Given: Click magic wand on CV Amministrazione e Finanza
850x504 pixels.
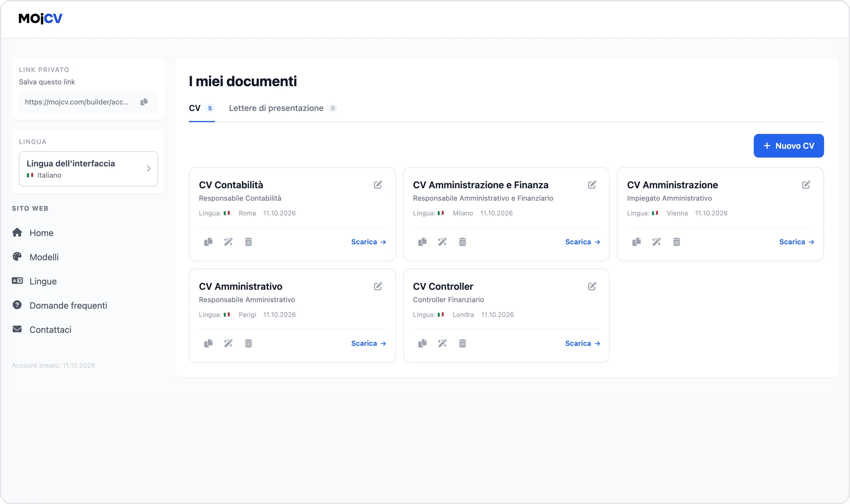Looking at the screenshot, I should [x=442, y=242].
